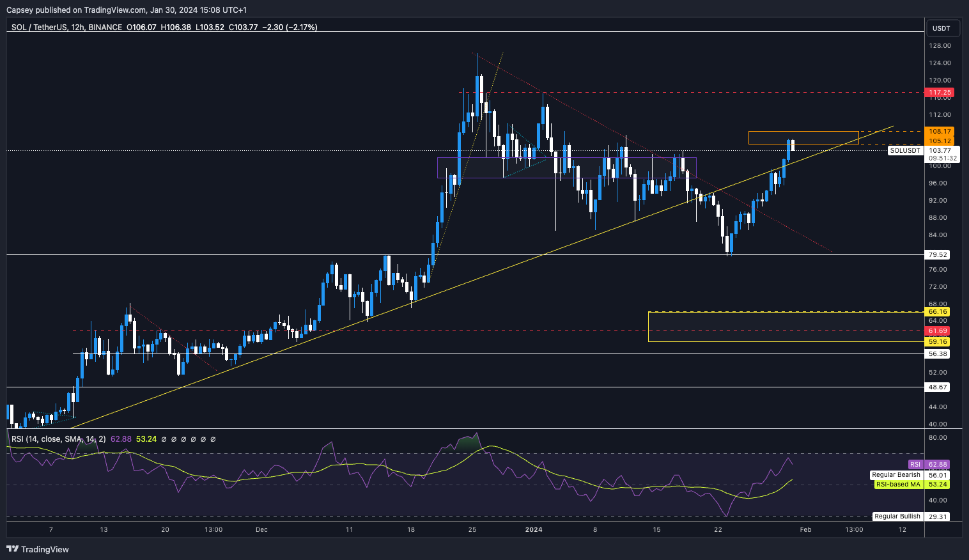This screenshot has width=969, height=560.
Task: Click the 15 date label on the time axis
Action: click(656, 529)
